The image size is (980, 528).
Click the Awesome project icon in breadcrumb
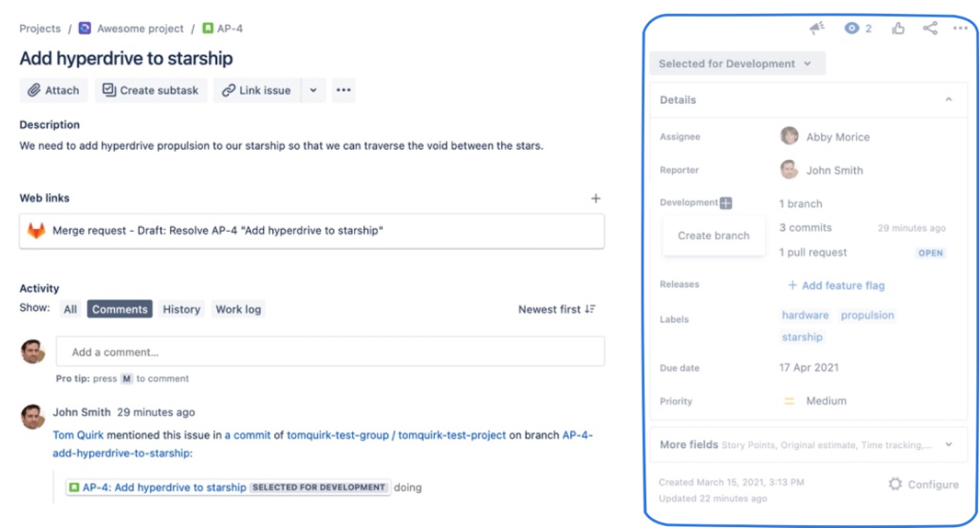(85, 29)
